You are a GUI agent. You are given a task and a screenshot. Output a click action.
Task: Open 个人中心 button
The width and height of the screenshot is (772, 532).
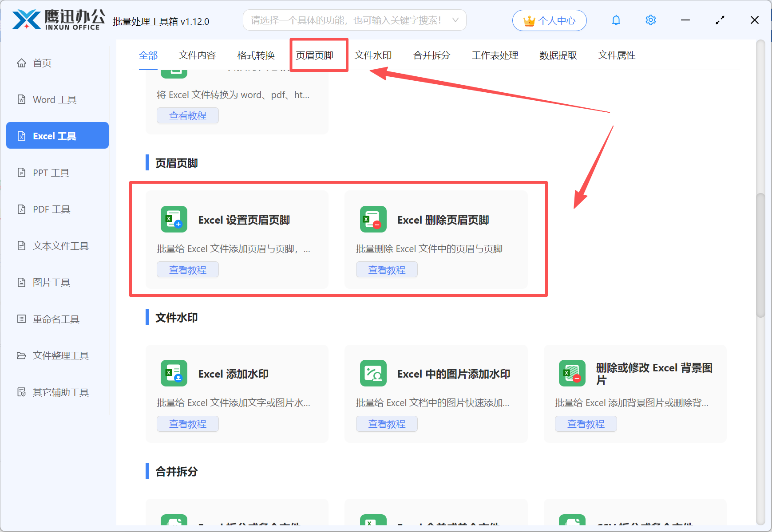tap(549, 20)
